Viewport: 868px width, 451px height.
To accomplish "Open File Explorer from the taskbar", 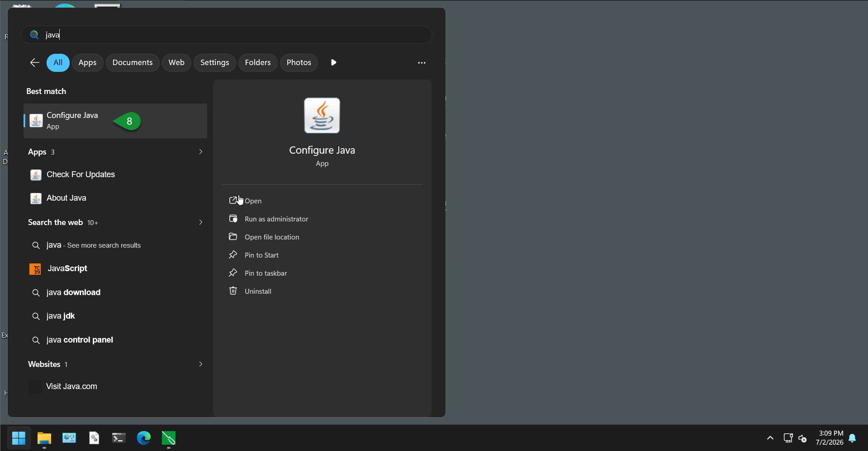I will (44, 438).
